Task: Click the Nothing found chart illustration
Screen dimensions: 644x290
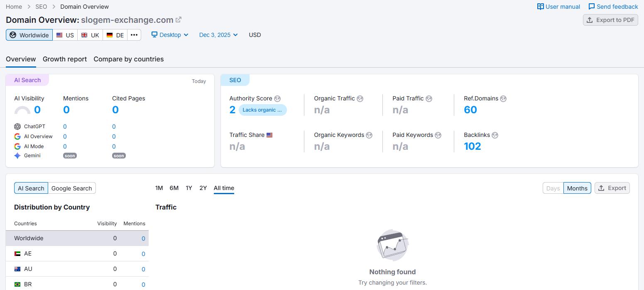Action: [392, 245]
